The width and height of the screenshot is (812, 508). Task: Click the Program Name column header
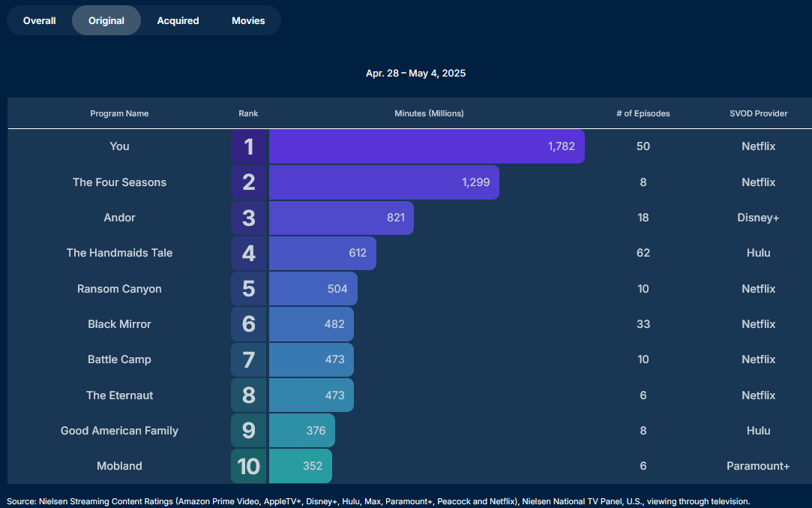point(119,113)
